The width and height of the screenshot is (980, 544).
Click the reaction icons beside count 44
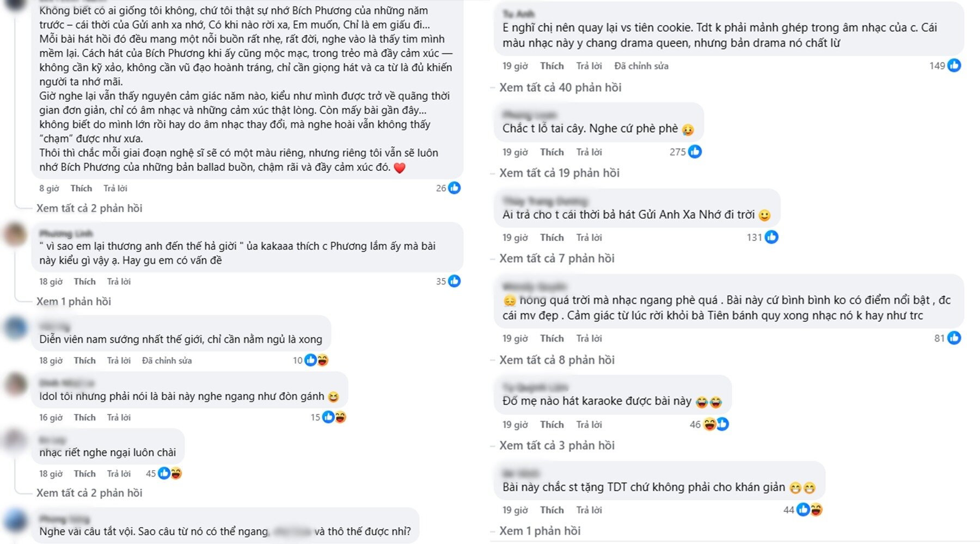809,510
